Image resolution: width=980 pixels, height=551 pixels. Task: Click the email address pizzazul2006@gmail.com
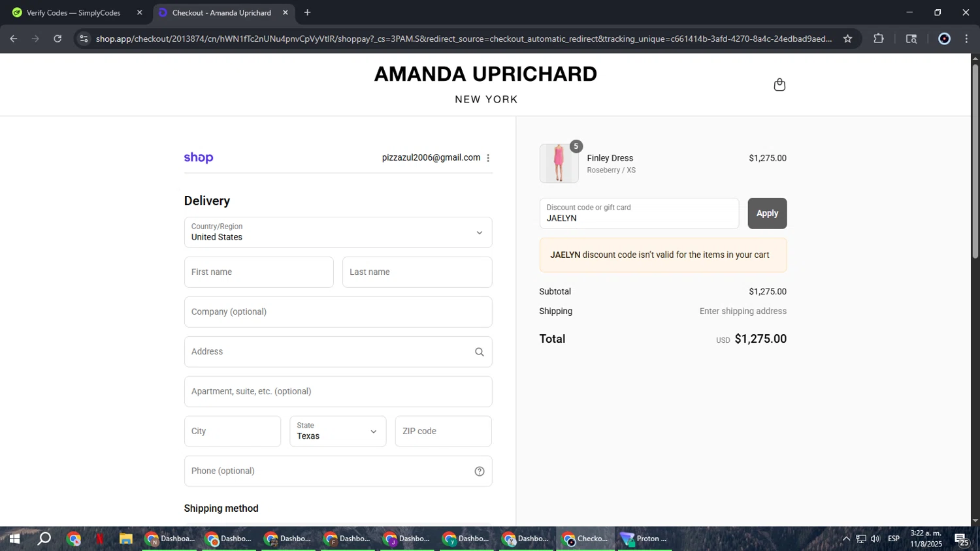(431, 158)
